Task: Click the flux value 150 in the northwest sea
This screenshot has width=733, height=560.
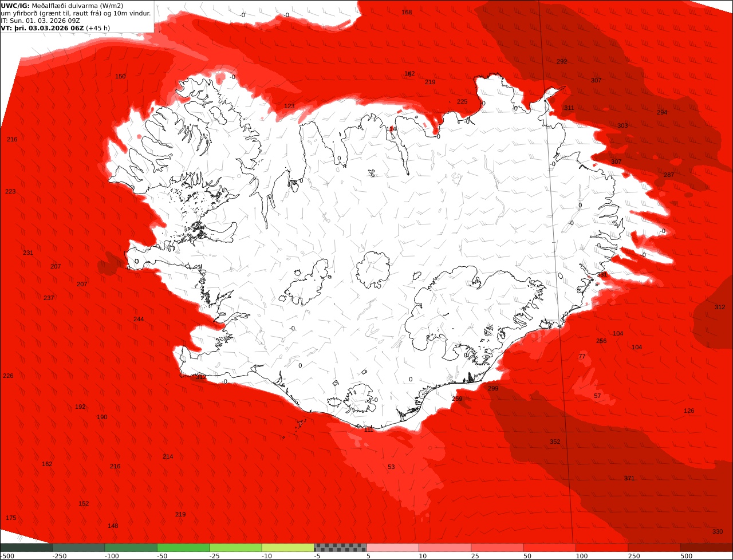Action: pos(120,76)
